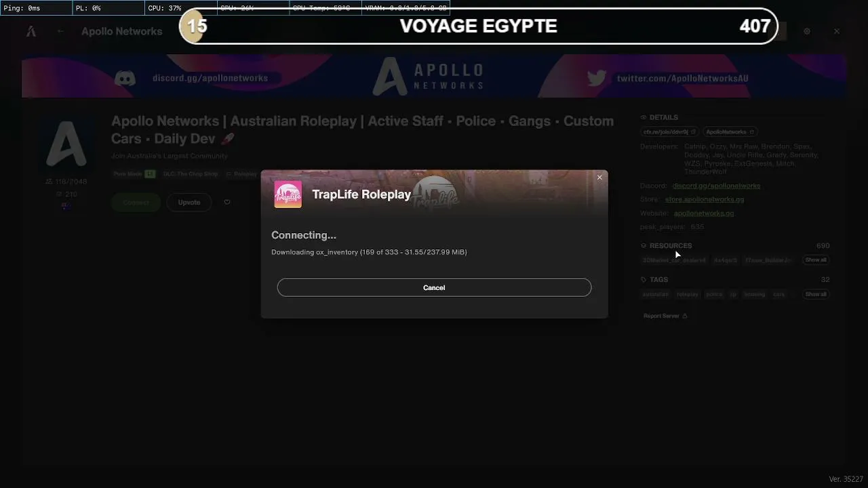The width and height of the screenshot is (868, 488).
Task: Click the TAGS section heading
Action: 658,279
